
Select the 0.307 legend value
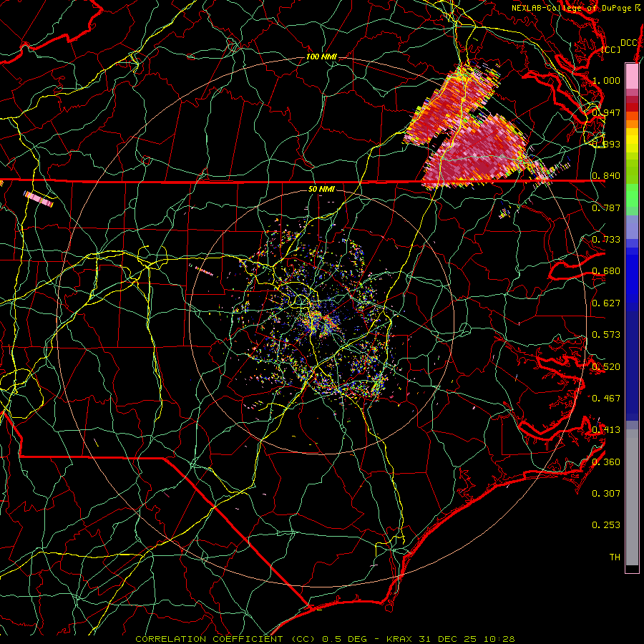(606, 493)
